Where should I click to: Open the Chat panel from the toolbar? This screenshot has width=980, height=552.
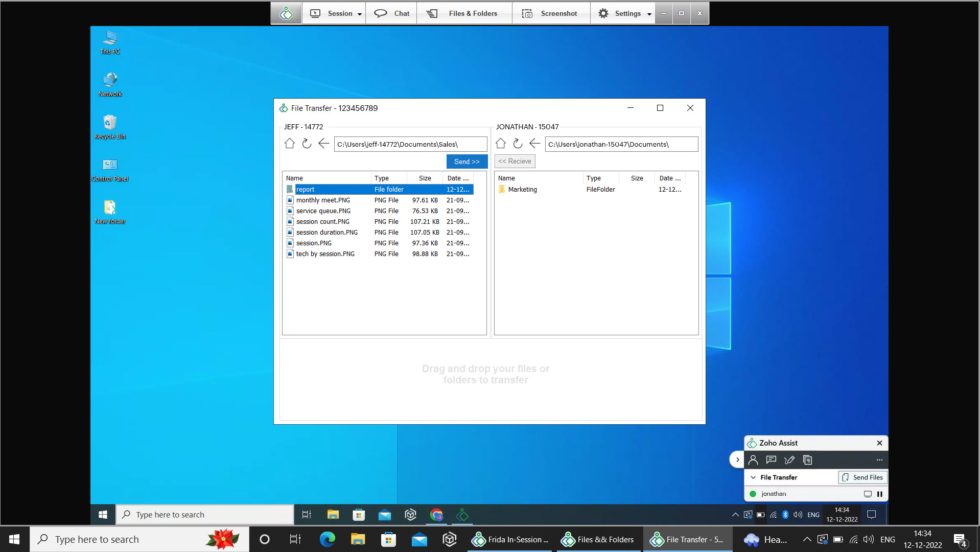pos(391,13)
